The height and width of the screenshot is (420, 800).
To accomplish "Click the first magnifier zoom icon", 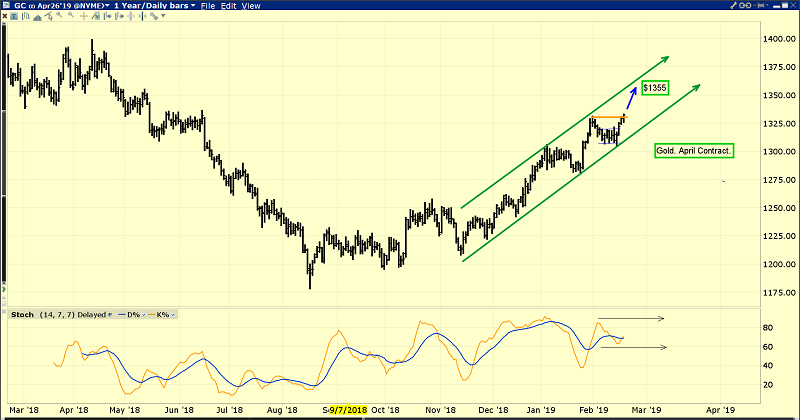I will tap(59, 15).
